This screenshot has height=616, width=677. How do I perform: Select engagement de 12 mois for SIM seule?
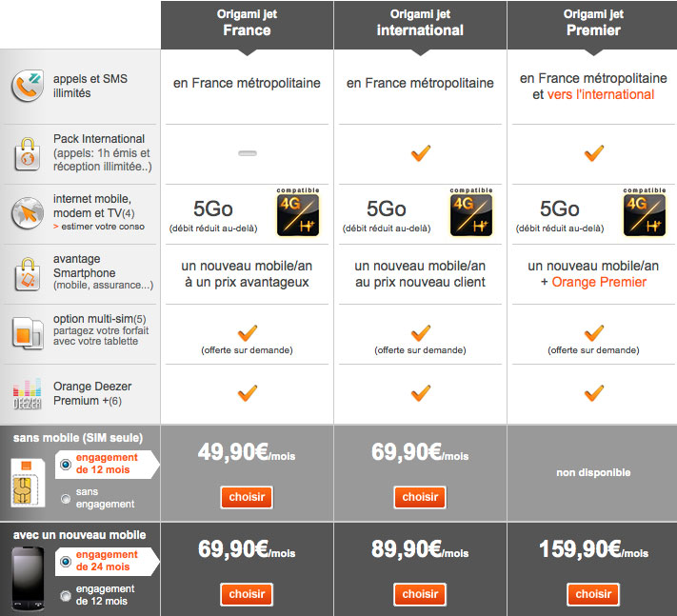coord(65,466)
